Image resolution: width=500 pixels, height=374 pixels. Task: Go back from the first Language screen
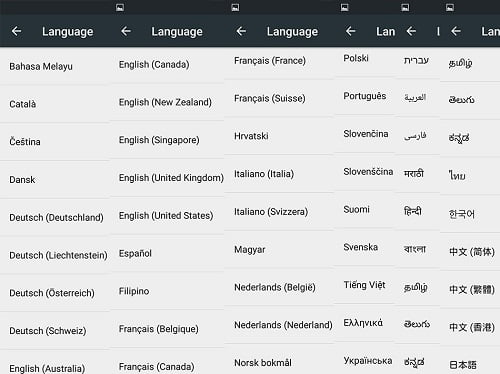(16, 31)
